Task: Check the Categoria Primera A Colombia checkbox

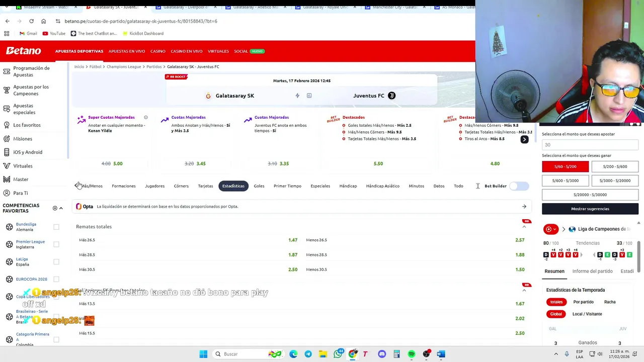Action: click(56, 339)
